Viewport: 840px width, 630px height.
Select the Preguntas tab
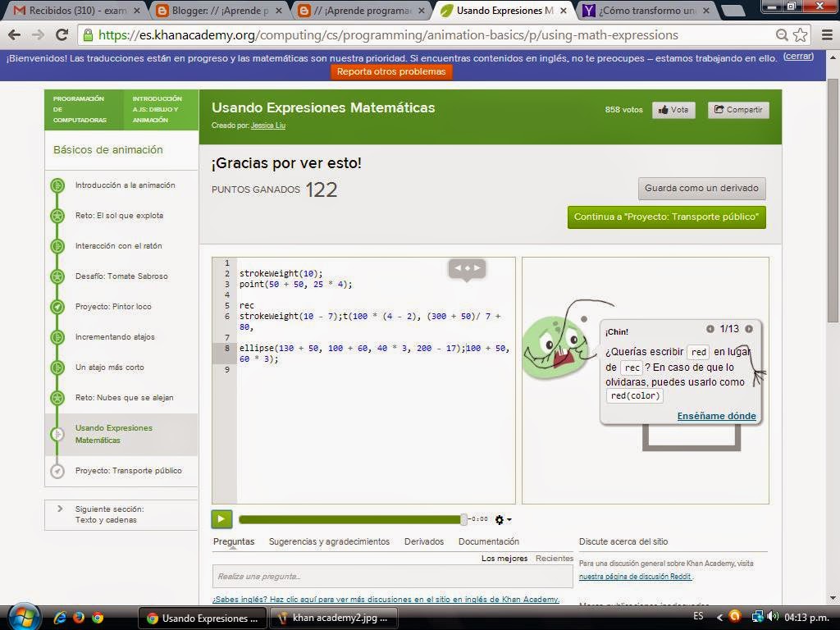(234, 541)
